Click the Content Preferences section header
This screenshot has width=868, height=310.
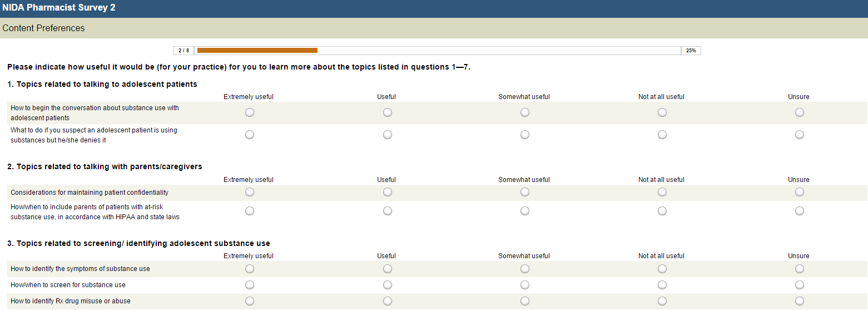pyautogui.click(x=44, y=28)
